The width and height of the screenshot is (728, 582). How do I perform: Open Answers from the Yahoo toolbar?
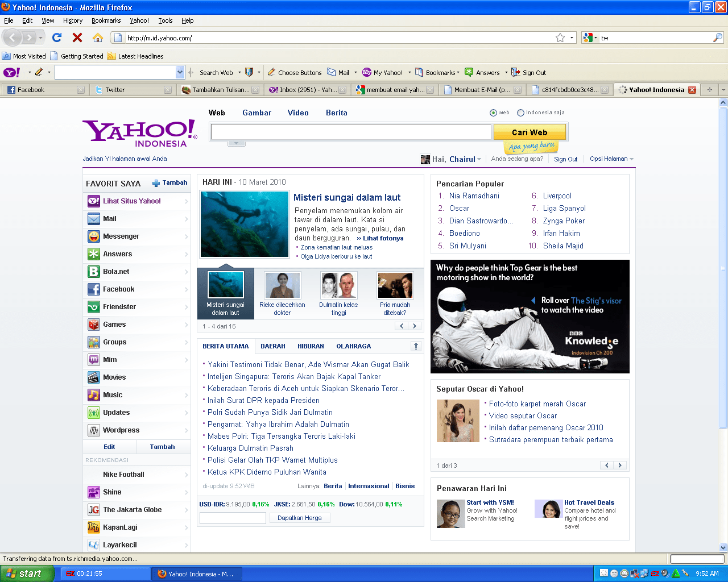coord(482,73)
